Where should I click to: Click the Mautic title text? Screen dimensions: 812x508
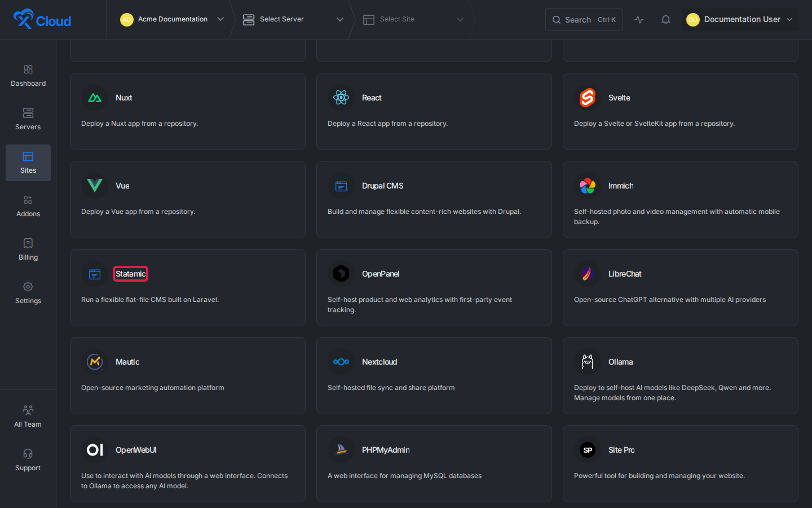coord(127,362)
